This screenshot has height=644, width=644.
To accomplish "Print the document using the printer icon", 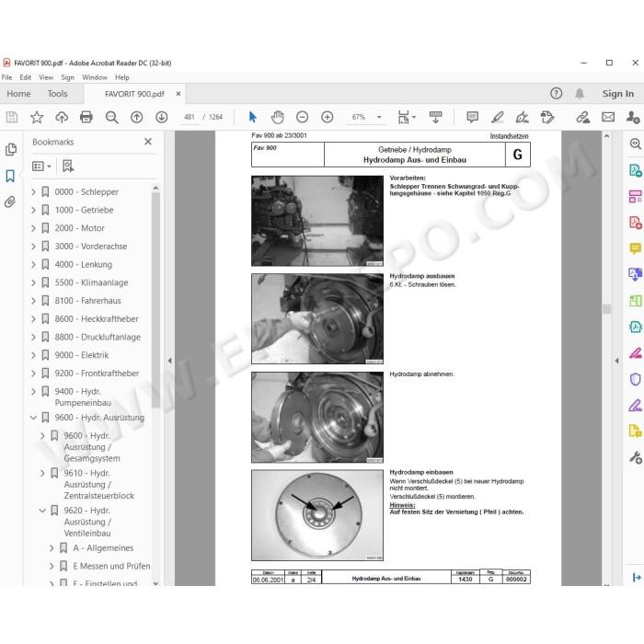I will pos(86,117).
